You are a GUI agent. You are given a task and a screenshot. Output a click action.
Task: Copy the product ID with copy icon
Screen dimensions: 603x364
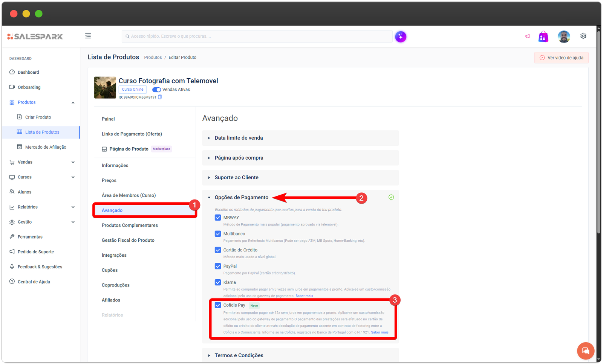pyautogui.click(x=160, y=97)
